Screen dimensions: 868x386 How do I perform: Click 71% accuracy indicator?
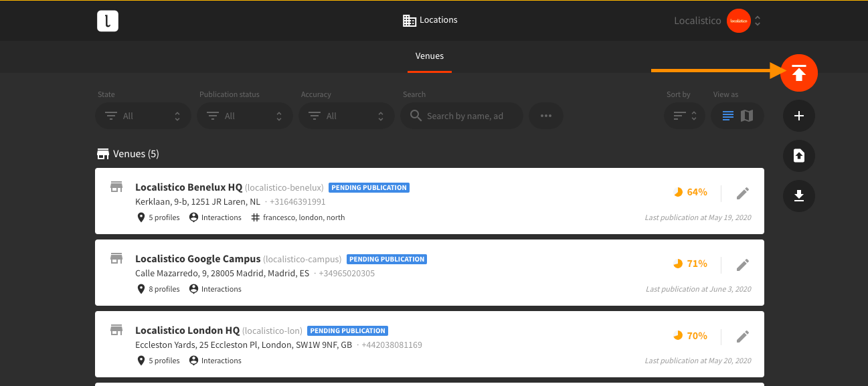pos(691,264)
